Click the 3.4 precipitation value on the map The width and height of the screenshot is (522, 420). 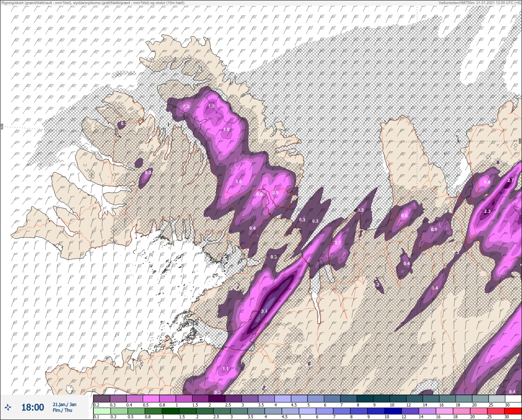tap(264, 311)
